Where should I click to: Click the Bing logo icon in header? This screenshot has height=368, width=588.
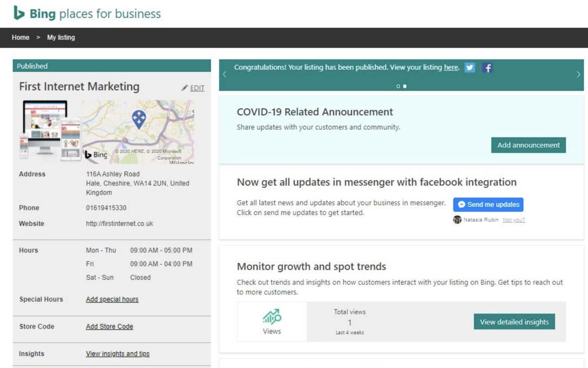click(x=19, y=13)
